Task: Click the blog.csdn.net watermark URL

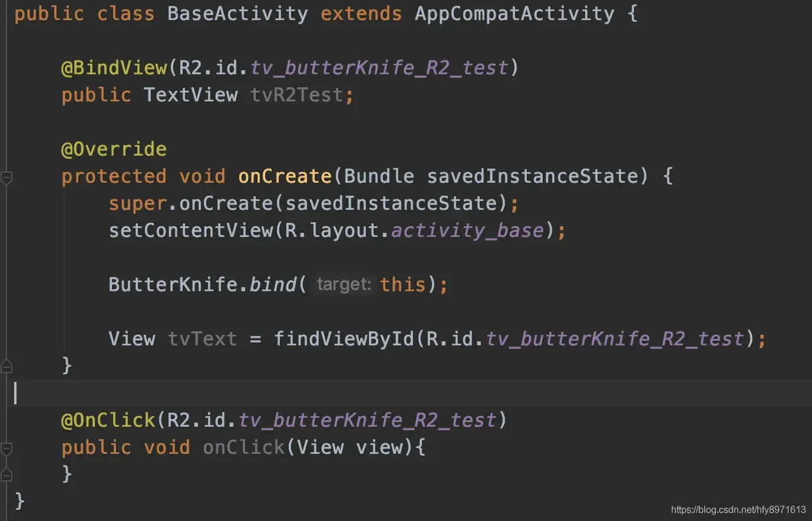Action: click(x=738, y=510)
